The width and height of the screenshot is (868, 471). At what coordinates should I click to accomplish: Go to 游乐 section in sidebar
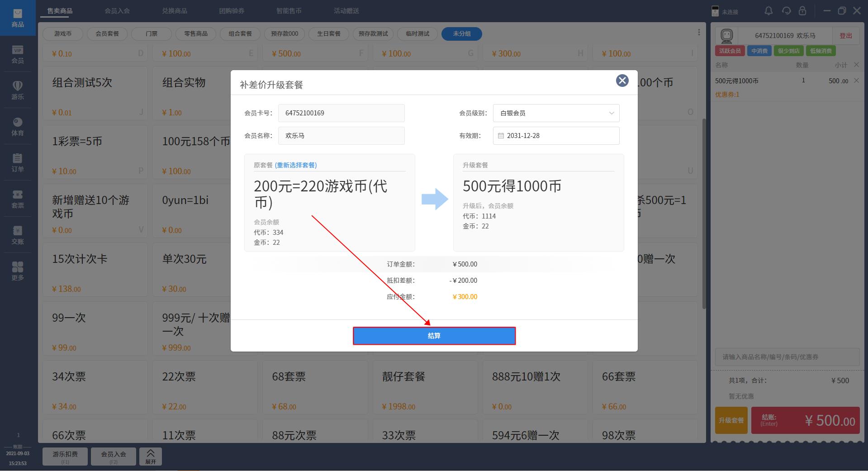click(x=18, y=90)
